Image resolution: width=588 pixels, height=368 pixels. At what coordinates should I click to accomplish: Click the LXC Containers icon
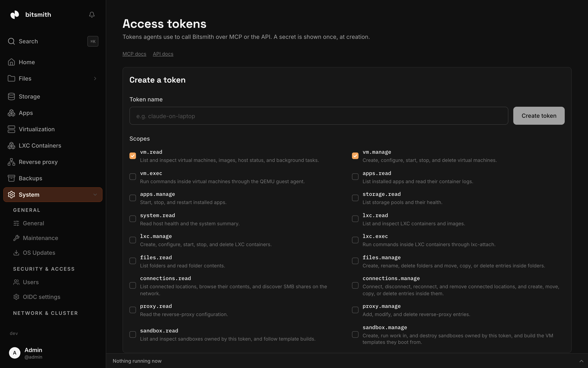11,146
